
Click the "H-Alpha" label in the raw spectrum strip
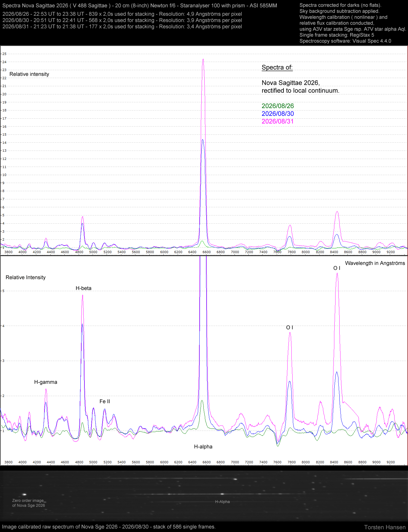pos(222,502)
